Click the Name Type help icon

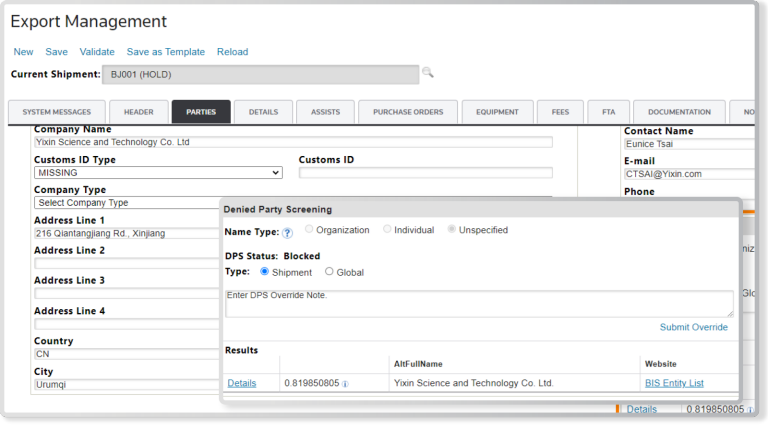tap(287, 232)
